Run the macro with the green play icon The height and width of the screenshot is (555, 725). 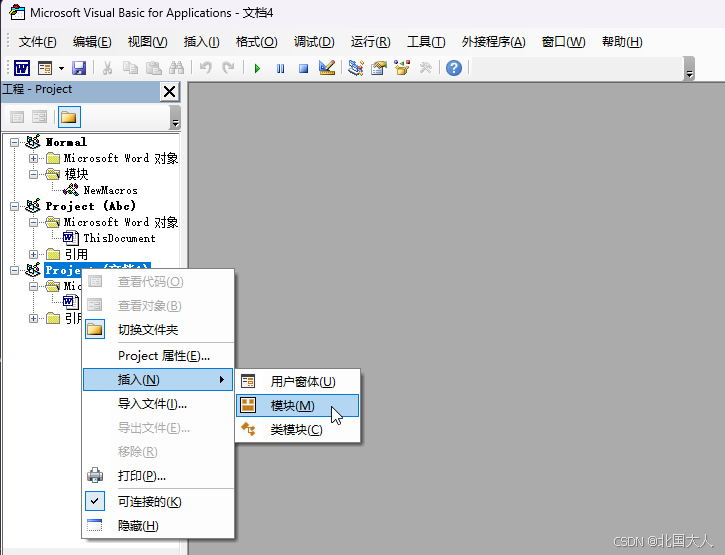pyautogui.click(x=258, y=68)
